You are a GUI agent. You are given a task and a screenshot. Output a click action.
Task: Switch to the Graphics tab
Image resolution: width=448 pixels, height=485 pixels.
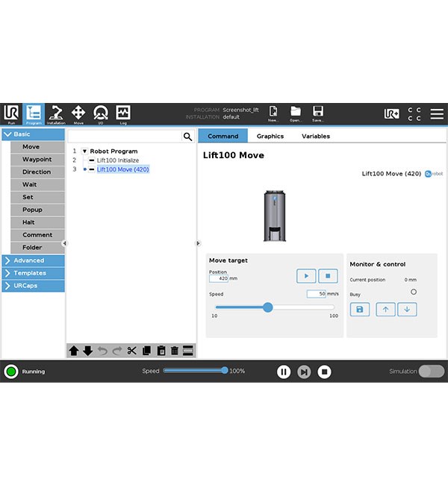(x=270, y=136)
